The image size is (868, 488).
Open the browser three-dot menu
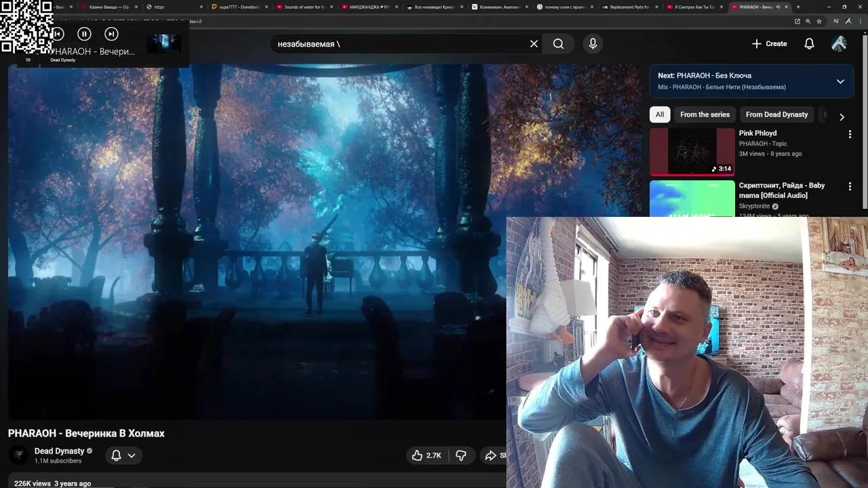pos(859,21)
